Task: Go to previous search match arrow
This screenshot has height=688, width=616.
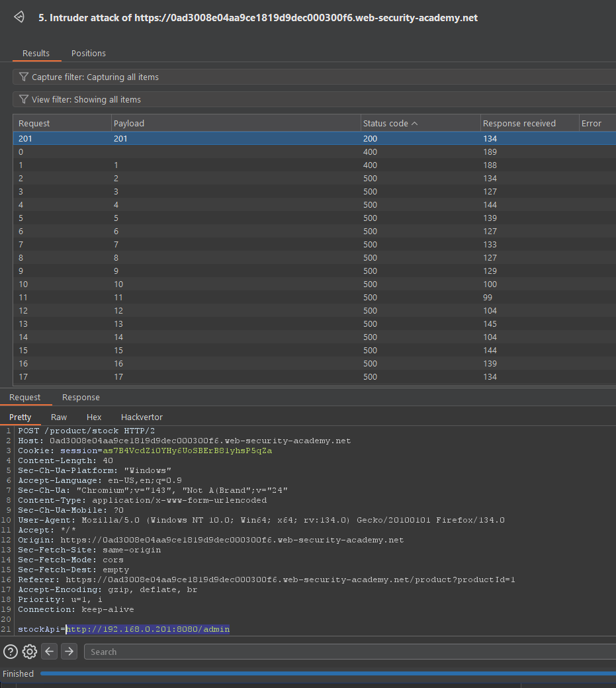Action: 50,652
